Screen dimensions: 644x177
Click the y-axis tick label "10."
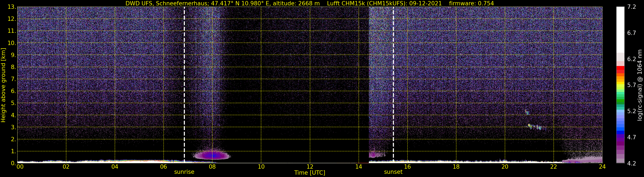(12, 43)
